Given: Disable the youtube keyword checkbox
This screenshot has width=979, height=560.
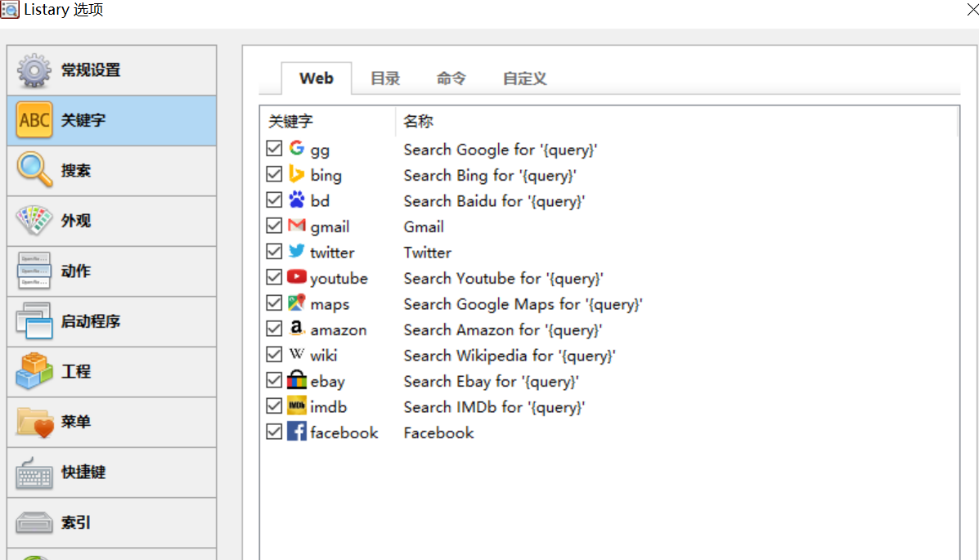Looking at the screenshot, I should (274, 277).
